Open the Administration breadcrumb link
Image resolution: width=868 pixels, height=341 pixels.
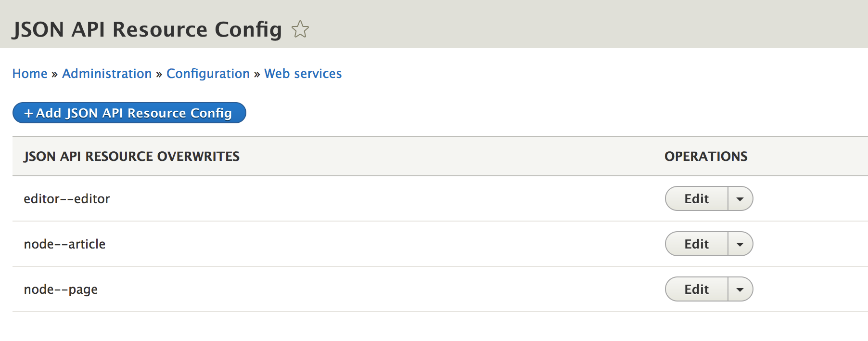point(107,74)
